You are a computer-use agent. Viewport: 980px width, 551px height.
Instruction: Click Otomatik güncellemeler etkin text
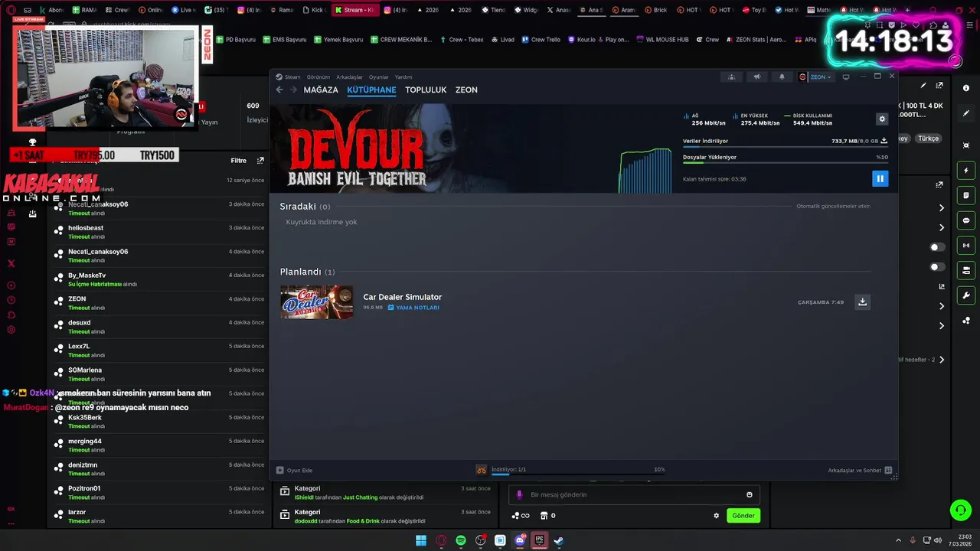point(833,206)
